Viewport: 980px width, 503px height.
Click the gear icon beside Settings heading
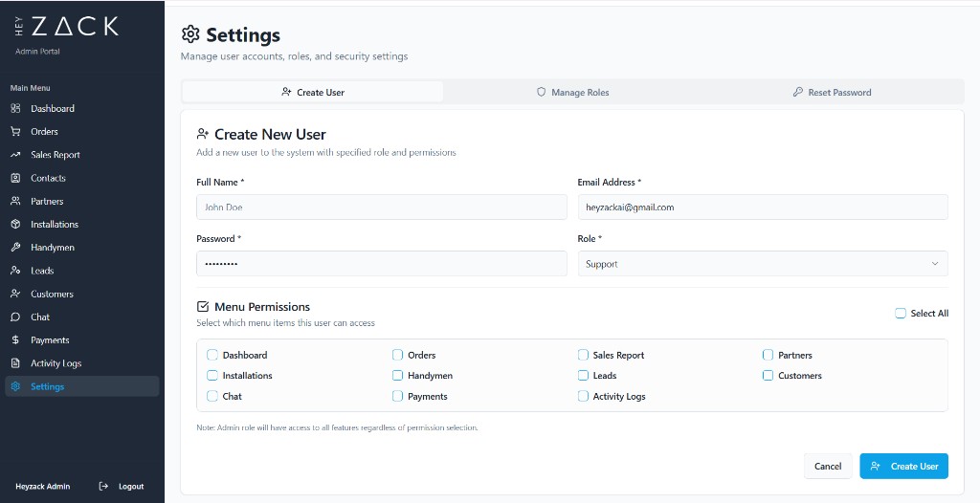click(190, 34)
